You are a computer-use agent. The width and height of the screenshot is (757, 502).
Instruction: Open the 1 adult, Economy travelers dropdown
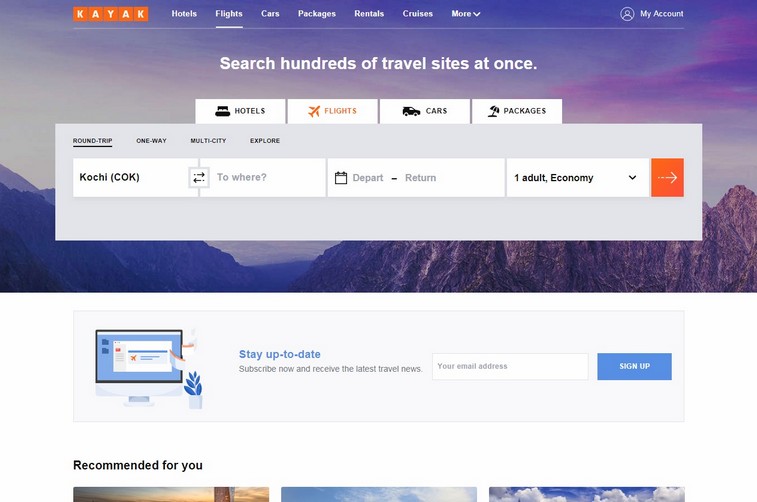pos(577,178)
